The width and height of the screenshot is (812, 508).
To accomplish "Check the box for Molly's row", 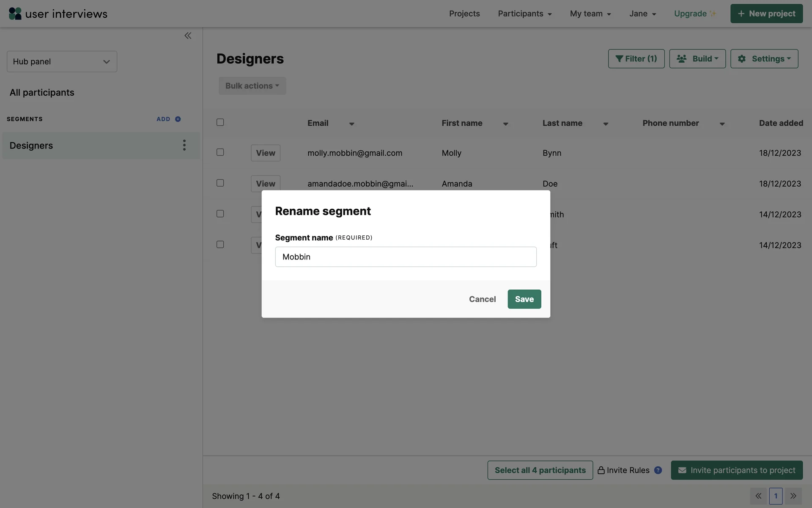I will 220,152.
